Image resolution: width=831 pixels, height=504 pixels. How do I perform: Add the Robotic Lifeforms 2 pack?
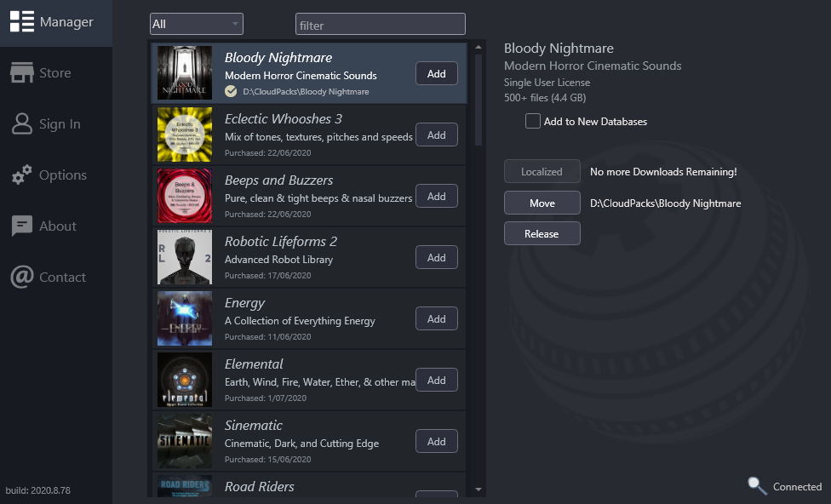(436, 258)
